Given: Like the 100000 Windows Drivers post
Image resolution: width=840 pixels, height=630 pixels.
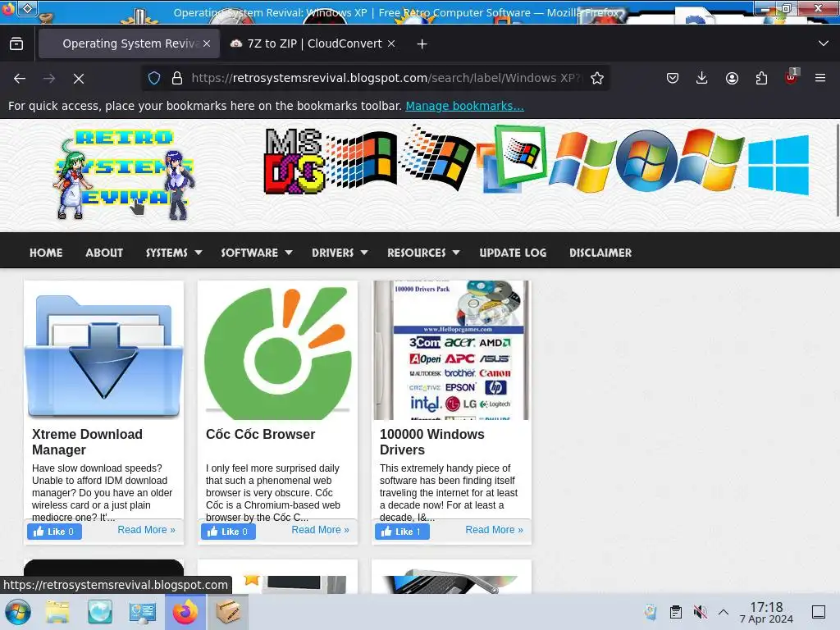Looking at the screenshot, I should (x=402, y=532).
